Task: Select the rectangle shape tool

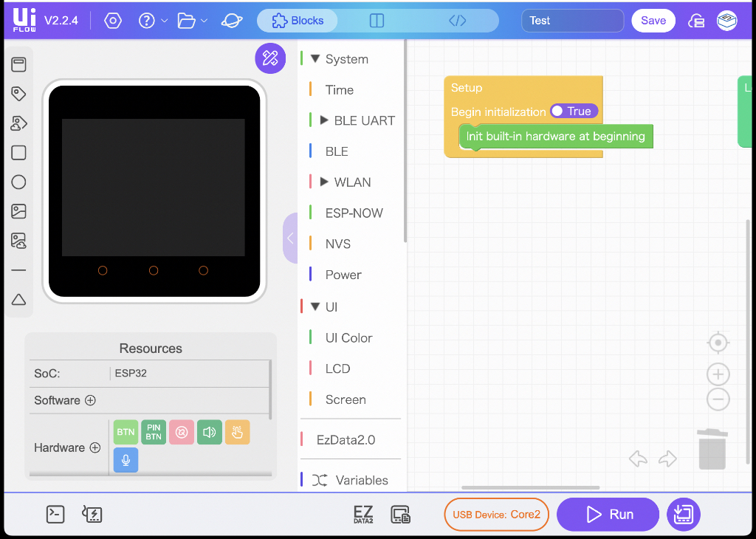Action: pyautogui.click(x=18, y=153)
